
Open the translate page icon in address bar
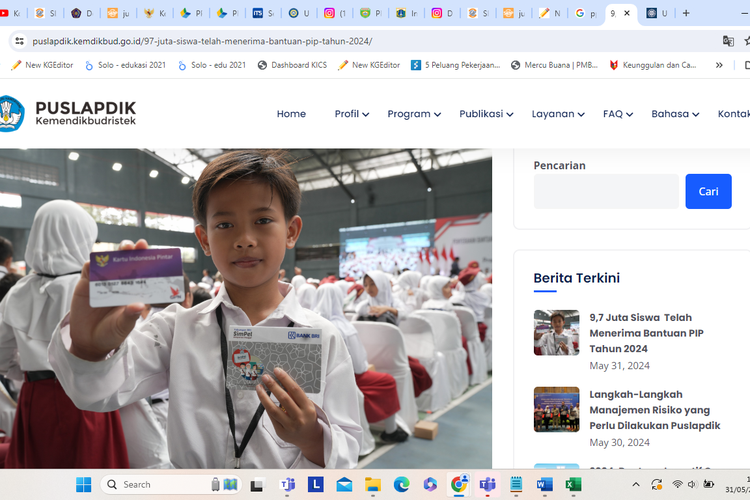coord(728,41)
